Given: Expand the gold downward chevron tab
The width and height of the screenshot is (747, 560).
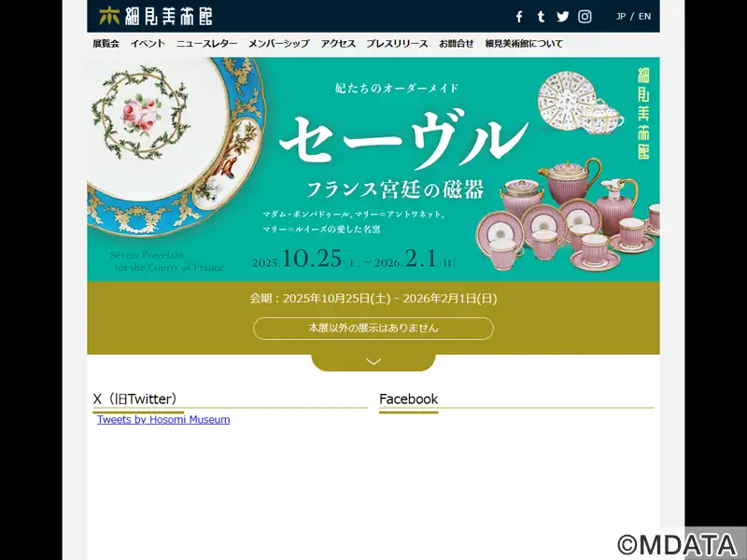Looking at the screenshot, I should pos(373,362).
